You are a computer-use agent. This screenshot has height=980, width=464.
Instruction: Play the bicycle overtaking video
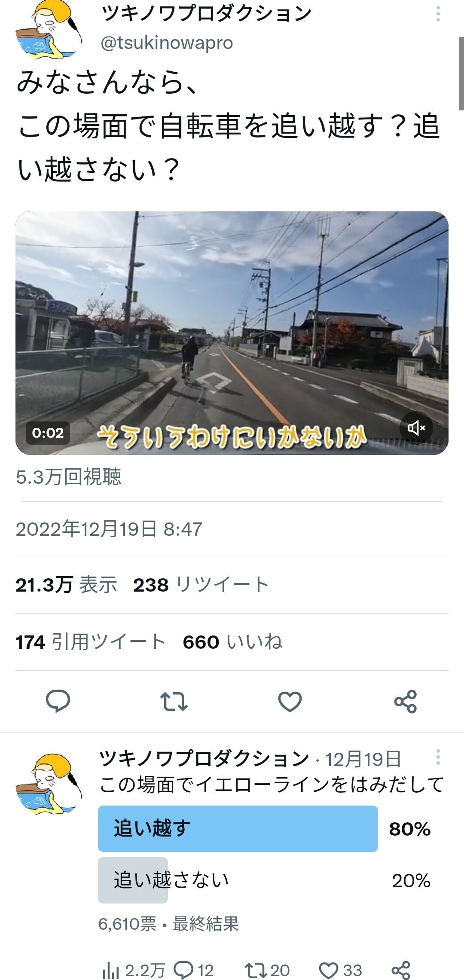click(x=232, y=333)
